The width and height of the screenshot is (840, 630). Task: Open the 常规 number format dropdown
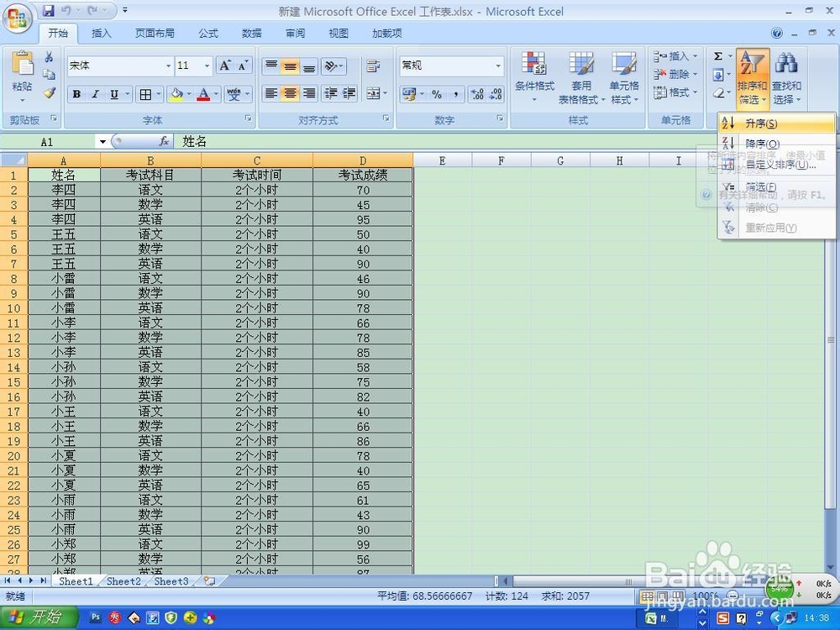point(498,66)
